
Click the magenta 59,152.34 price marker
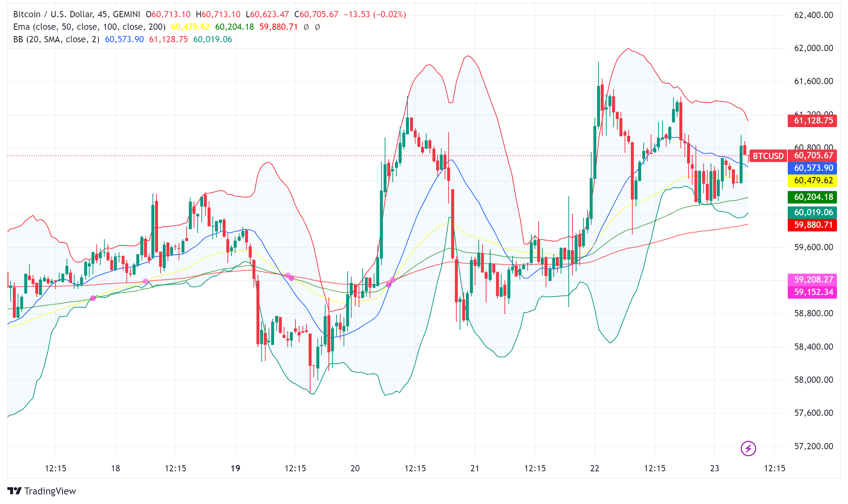click(x=812, y=292)
